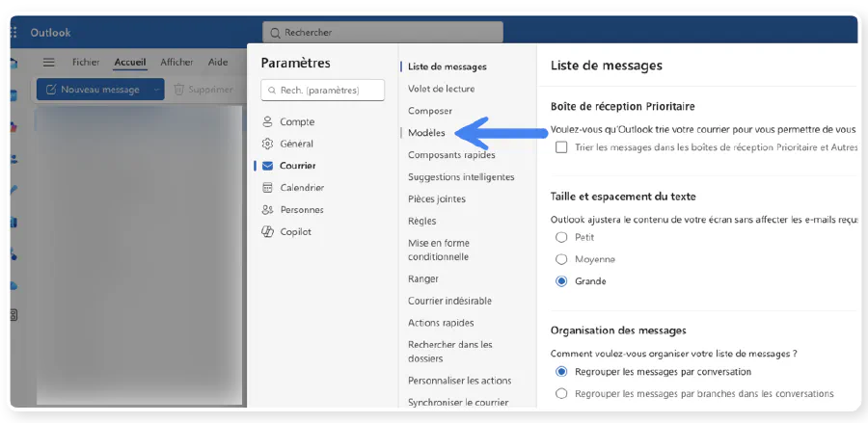This screenshot has width=868, height=423.
Task: Select Ranger in mail settings
Action: (x=423, y=278)
